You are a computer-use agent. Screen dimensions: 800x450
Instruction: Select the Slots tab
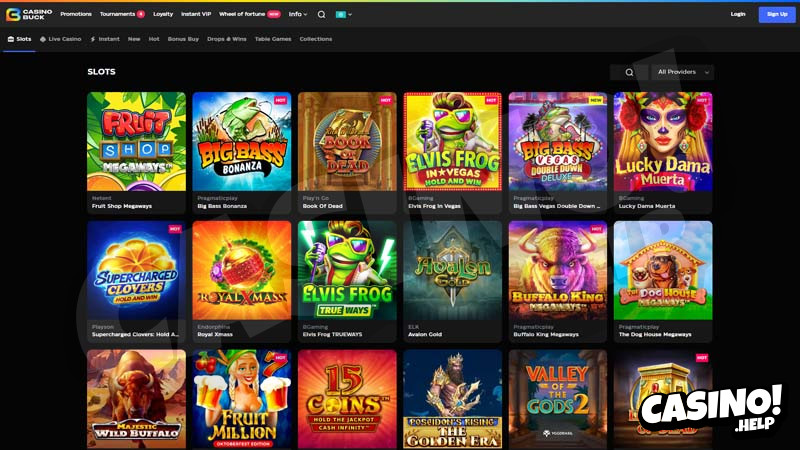(19, 39)
